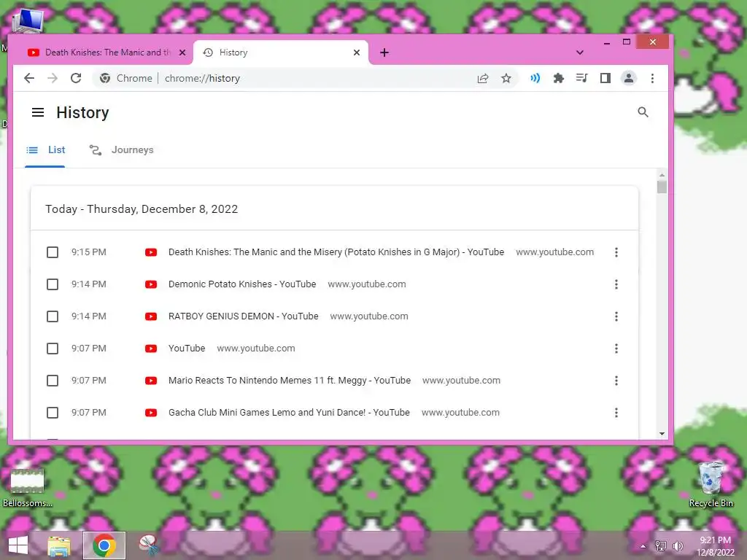
Task: Click the Chrome site info chip
Action: pos(126,78)
